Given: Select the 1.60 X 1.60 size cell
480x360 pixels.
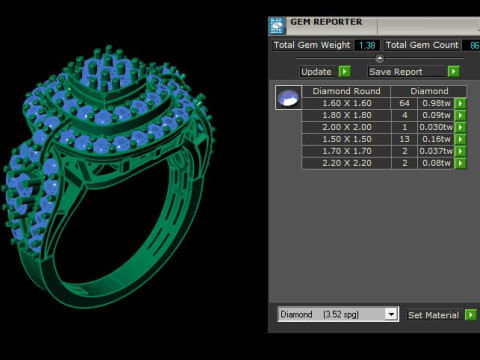Looking at the screenshot, I should [347, 103].
